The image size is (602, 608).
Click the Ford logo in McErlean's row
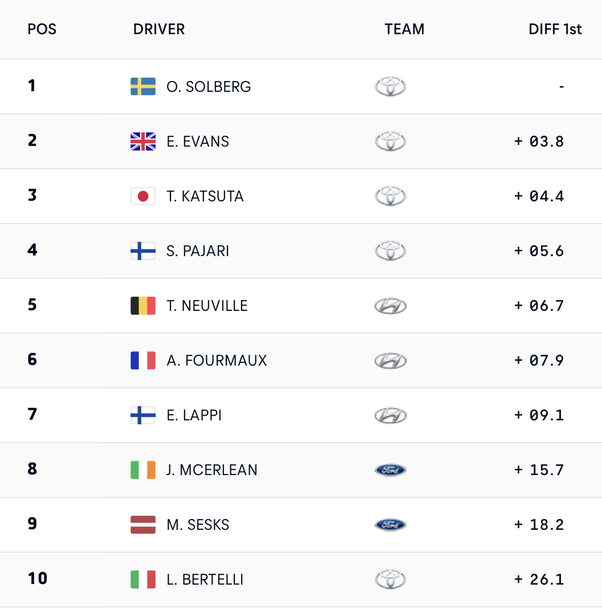coord(390,470)
